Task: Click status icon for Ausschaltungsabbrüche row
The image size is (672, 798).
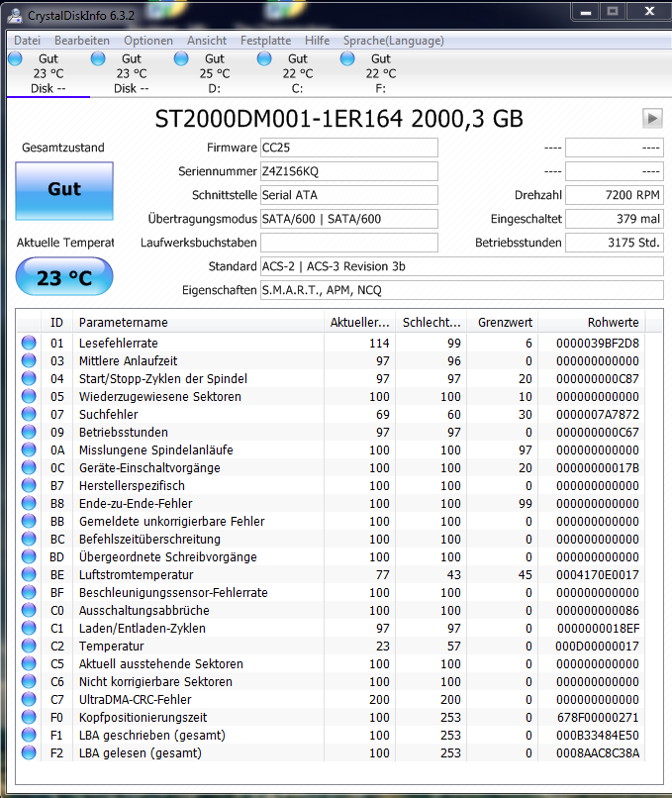Action: (x=29, y=610)
